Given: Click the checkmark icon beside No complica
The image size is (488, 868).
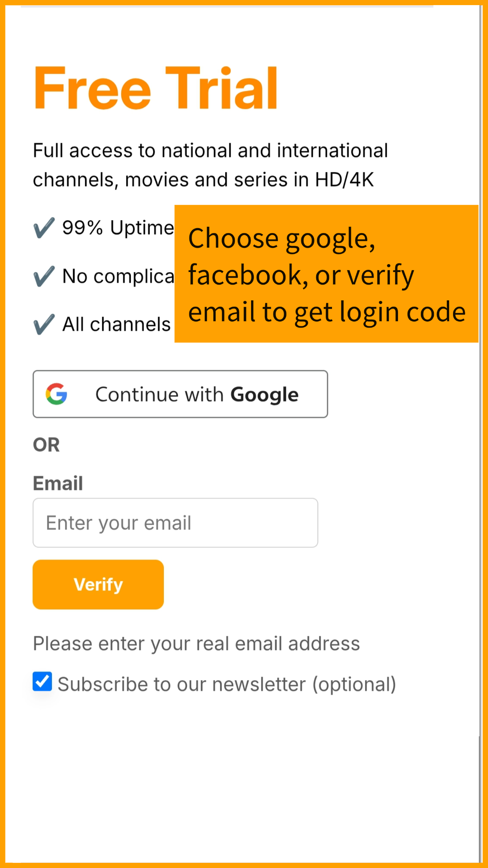Looking at the screenshot, I should tap(44, 276).
